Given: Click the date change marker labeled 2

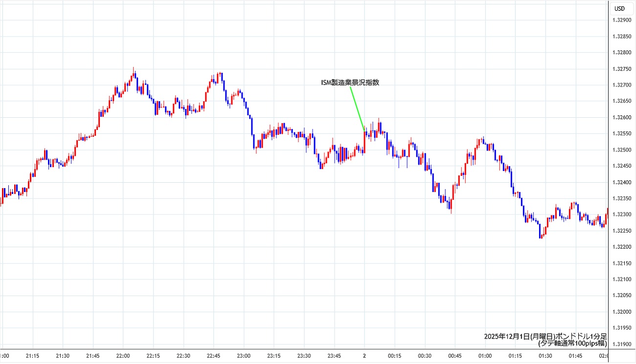Looking at the screenshot, I should pyautogui.click(x=364, y=356).
